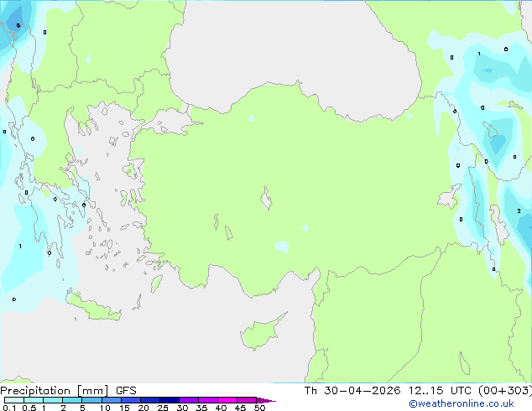
Task: Click Crete island on the map
Action: tap(93, 307)
